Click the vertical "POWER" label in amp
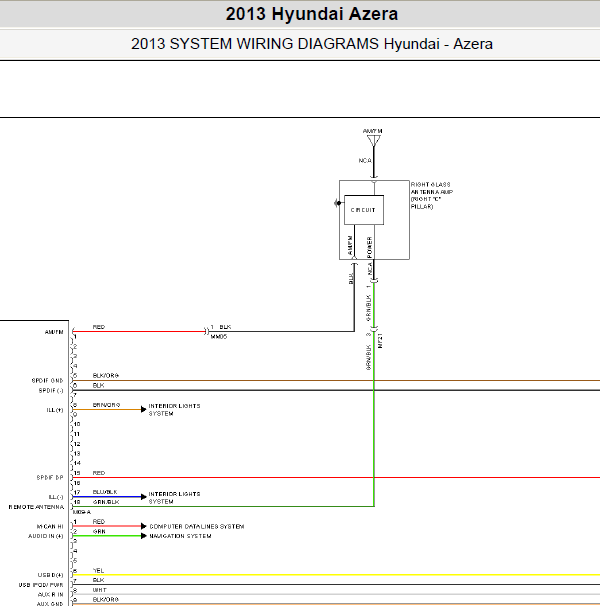Image resolution: width=600 pixels, height=606 pixels. pyautogui.click(x=370, y=247)
